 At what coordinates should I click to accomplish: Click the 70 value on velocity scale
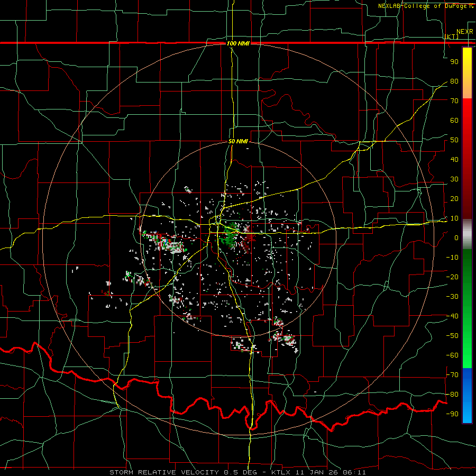click(x=454, y=101)
